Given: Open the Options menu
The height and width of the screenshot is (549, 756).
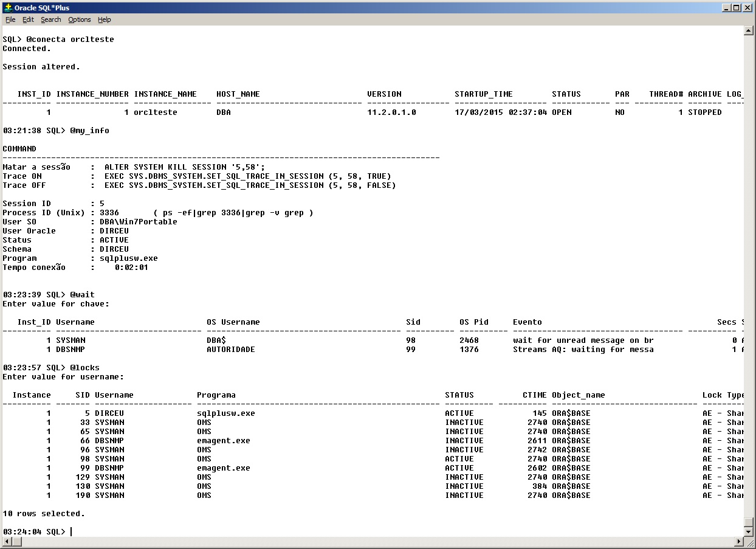Looking at the screenshot, I should [79, 19].
